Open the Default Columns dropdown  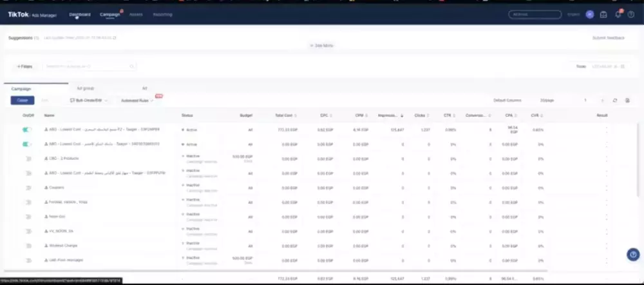(x=507, y=101)
